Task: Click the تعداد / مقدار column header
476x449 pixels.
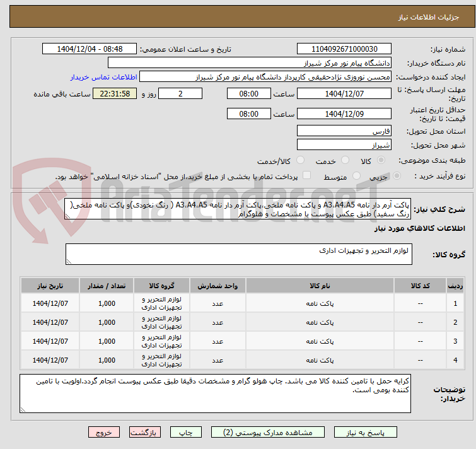Action: click(x=107, y=286)
